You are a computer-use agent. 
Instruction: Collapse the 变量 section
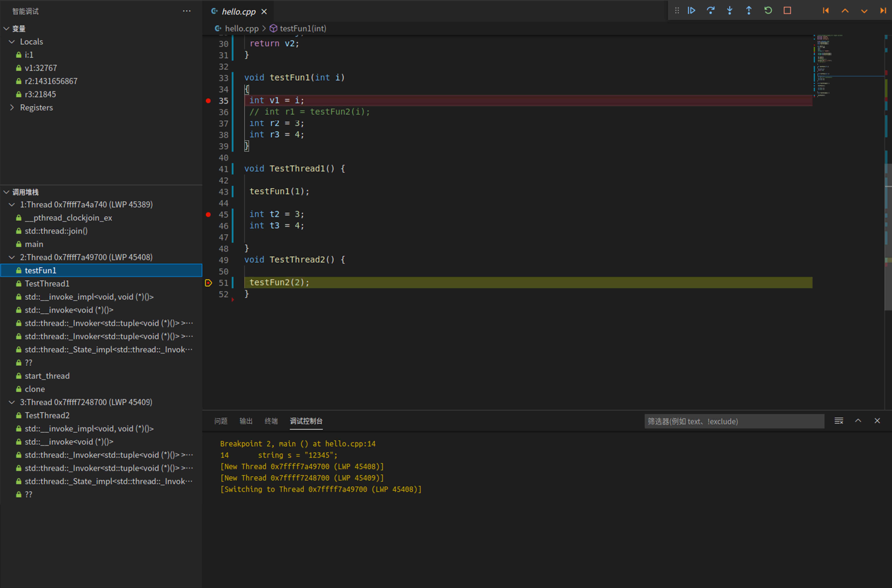pyautogui.click(x=6, y=28)
